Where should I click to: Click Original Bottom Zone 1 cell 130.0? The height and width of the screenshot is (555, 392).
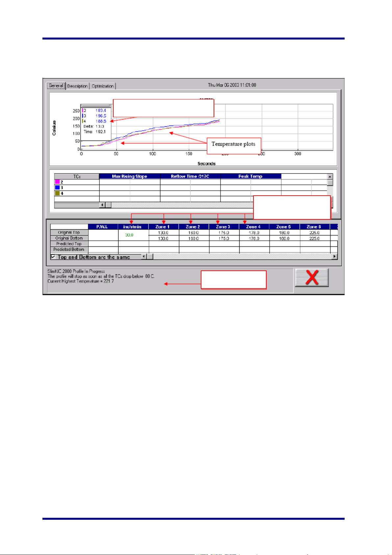coord(163,238)
